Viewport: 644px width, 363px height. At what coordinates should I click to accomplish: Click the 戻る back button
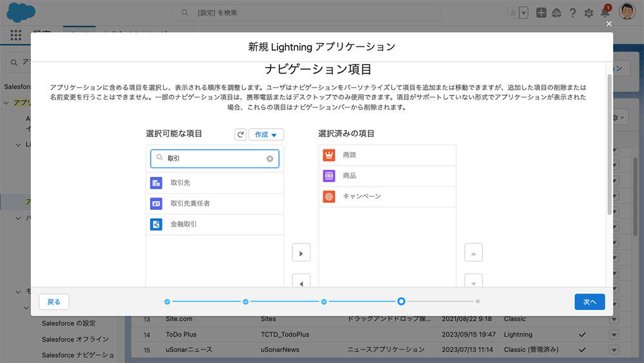coord(54,302)
